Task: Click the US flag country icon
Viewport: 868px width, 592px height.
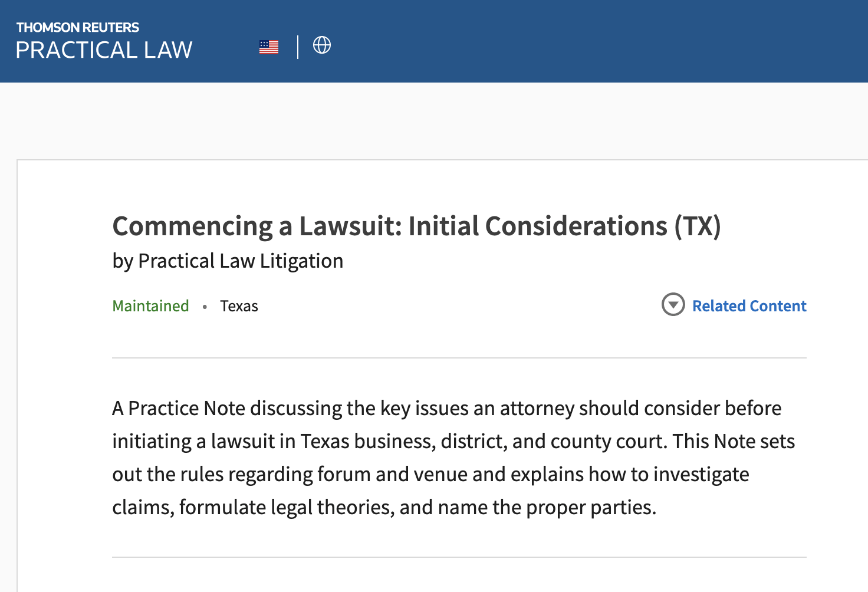Action: [269, 47]
